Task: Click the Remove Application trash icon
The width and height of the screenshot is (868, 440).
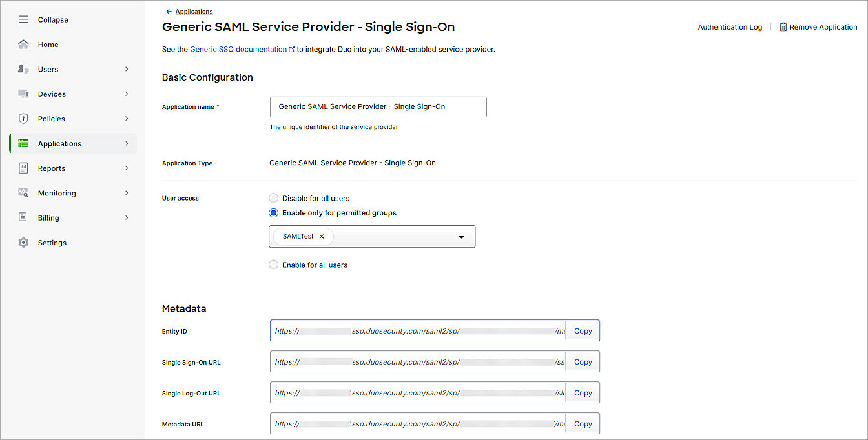Action: pos(783,27)
